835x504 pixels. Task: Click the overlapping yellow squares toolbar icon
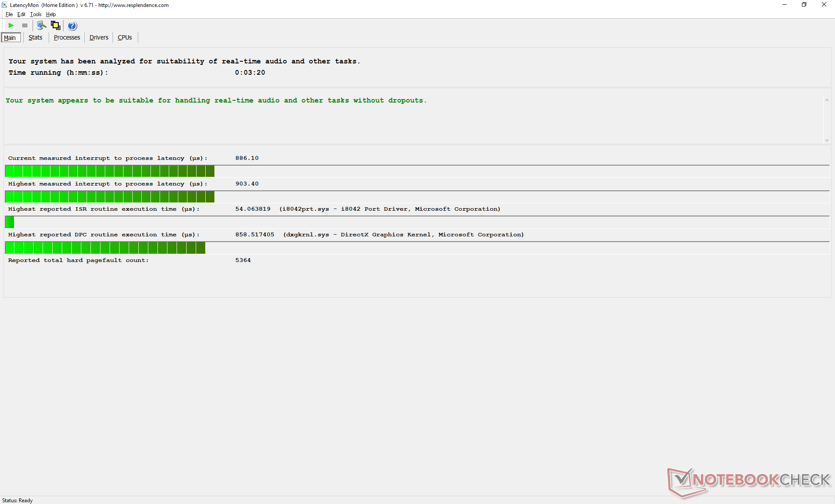[x=55, y=26]
